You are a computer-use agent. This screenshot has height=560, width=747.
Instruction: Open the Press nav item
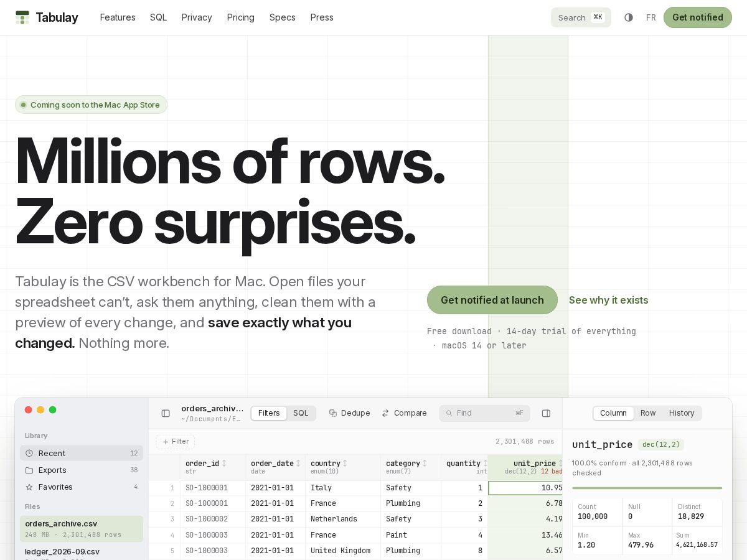click(x=322, y=17)
